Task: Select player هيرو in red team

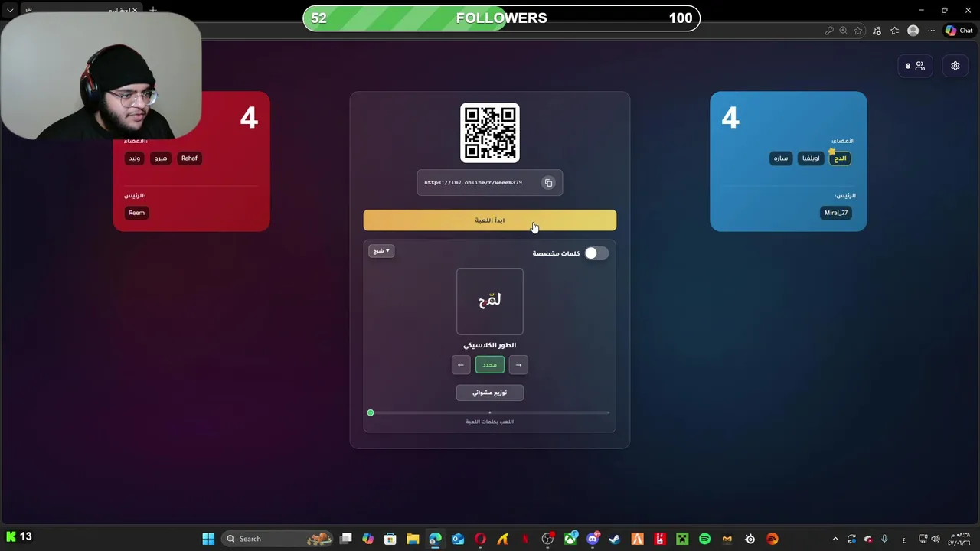Action: [160, 158]
